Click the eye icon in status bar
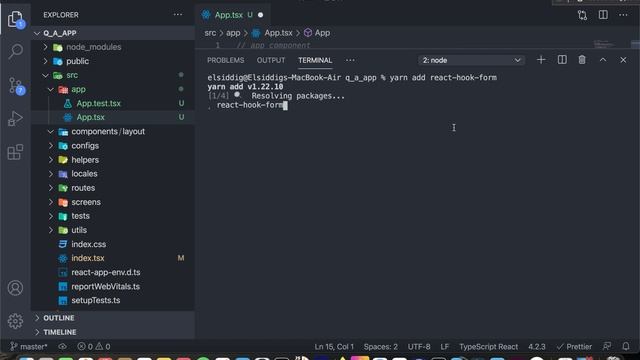This screenshot has width=640, height=360. click(x=62, y=347)
